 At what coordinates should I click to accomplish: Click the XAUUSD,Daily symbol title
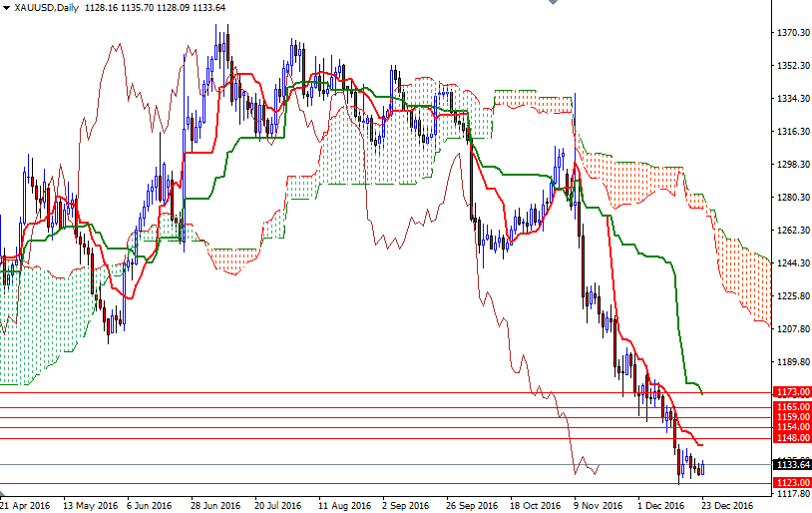46,8
